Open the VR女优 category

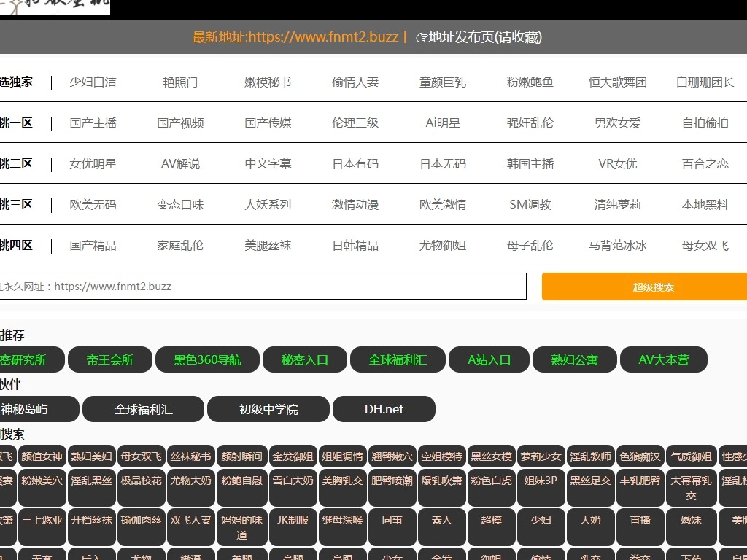tap(618, 164)
